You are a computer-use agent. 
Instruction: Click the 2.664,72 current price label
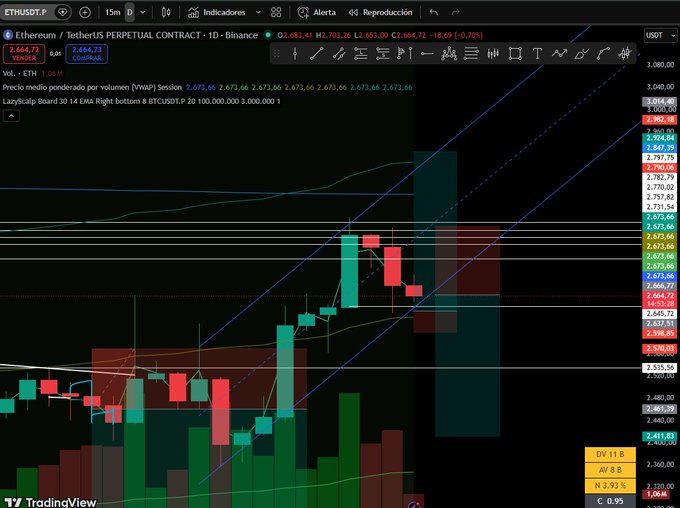[x=660, y=295]
